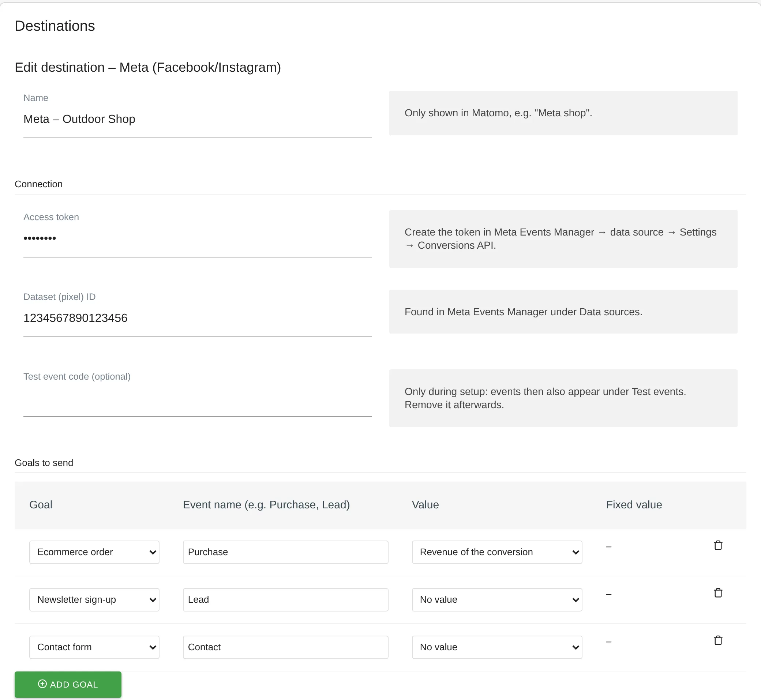
Task: Click the Edit destination – Meta heading
Action: (148, 67)
